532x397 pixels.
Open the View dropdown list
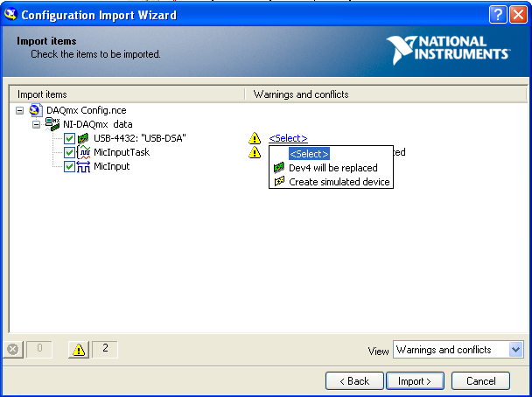pos(515,349)
